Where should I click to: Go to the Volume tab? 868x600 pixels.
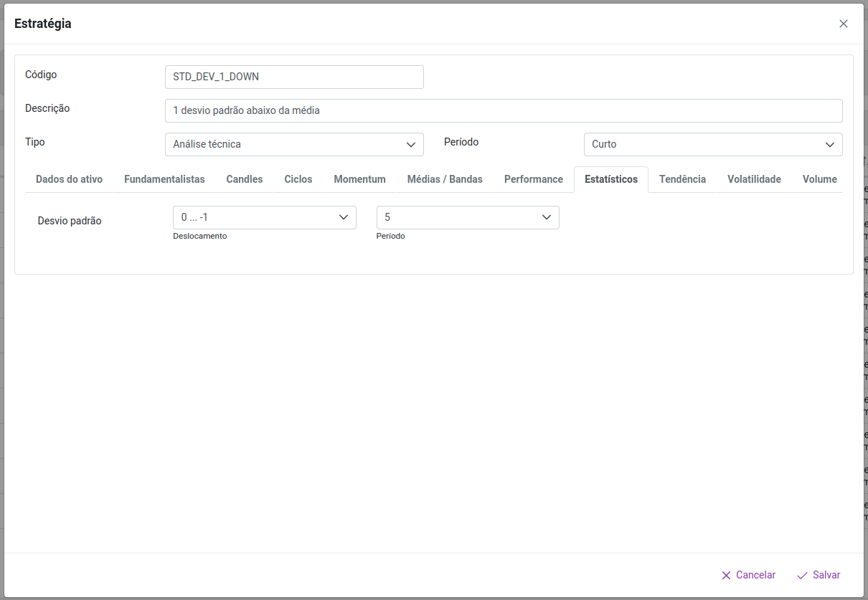point(819,179)
